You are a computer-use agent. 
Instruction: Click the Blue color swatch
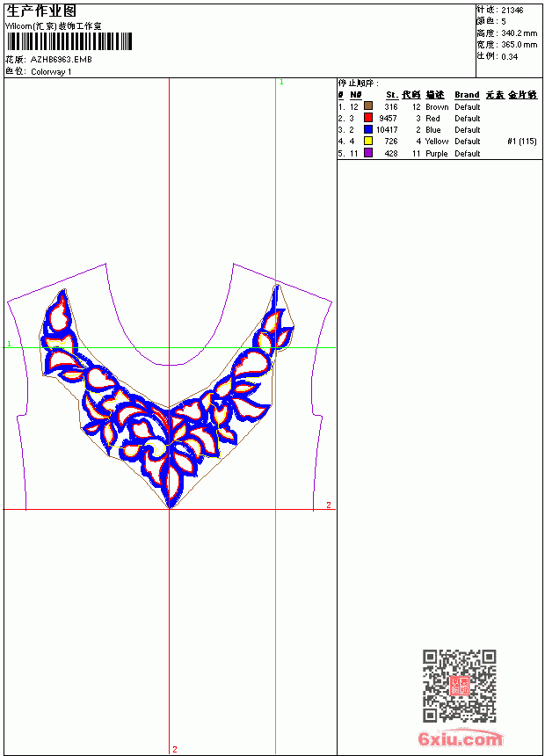(368, 129)
